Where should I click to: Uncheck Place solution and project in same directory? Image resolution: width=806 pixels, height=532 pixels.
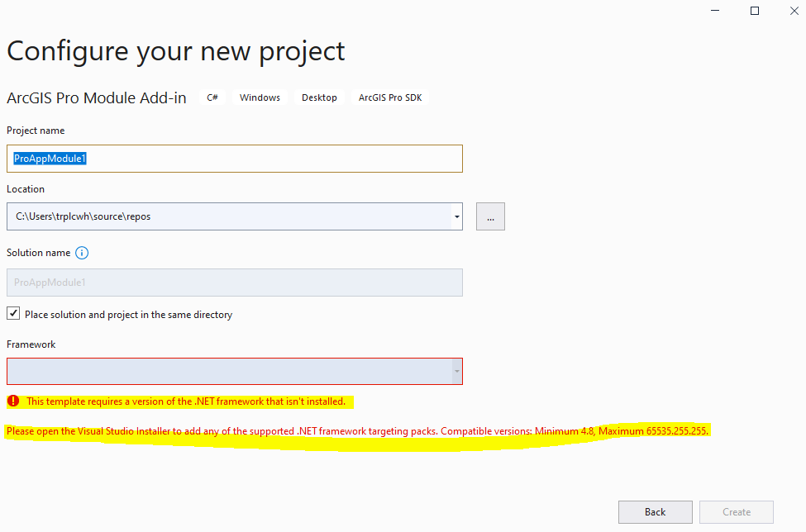pos(13,313)
